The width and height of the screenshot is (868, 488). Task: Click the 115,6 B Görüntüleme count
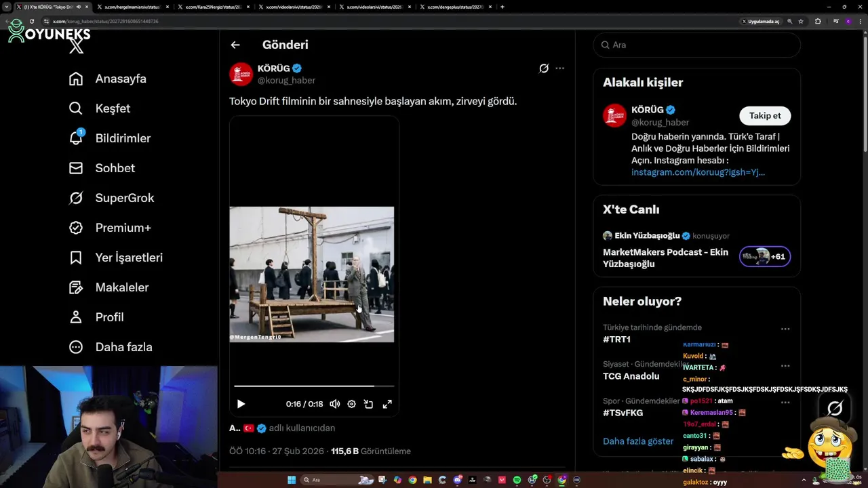point(371,451)
